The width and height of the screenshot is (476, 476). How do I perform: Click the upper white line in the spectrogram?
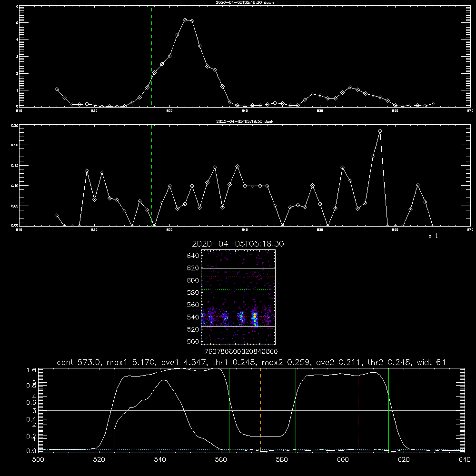[x=238, y=268]
